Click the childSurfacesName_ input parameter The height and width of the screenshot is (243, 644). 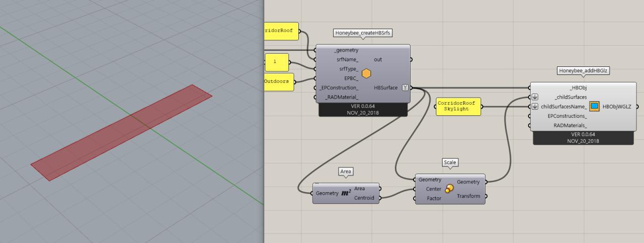tap(563, 106)
